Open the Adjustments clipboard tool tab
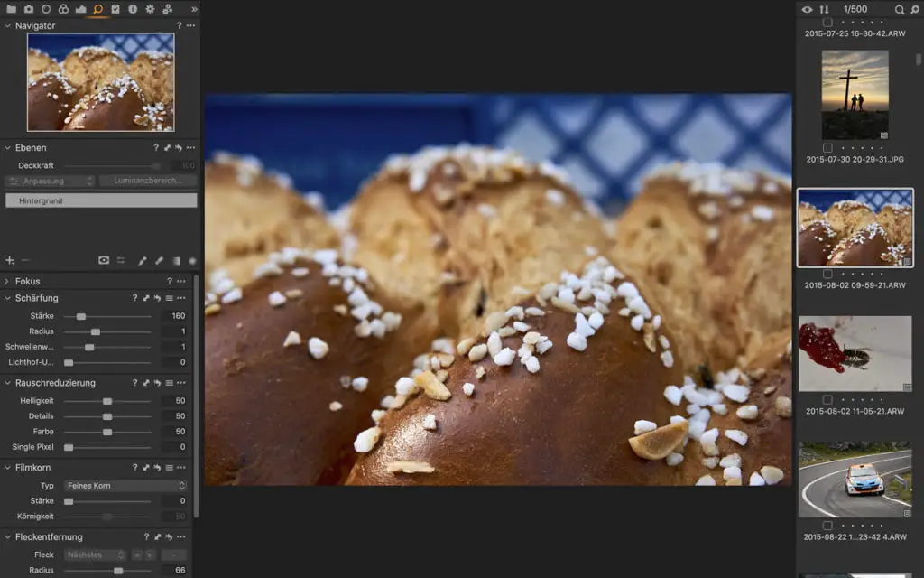 [115, 9]
